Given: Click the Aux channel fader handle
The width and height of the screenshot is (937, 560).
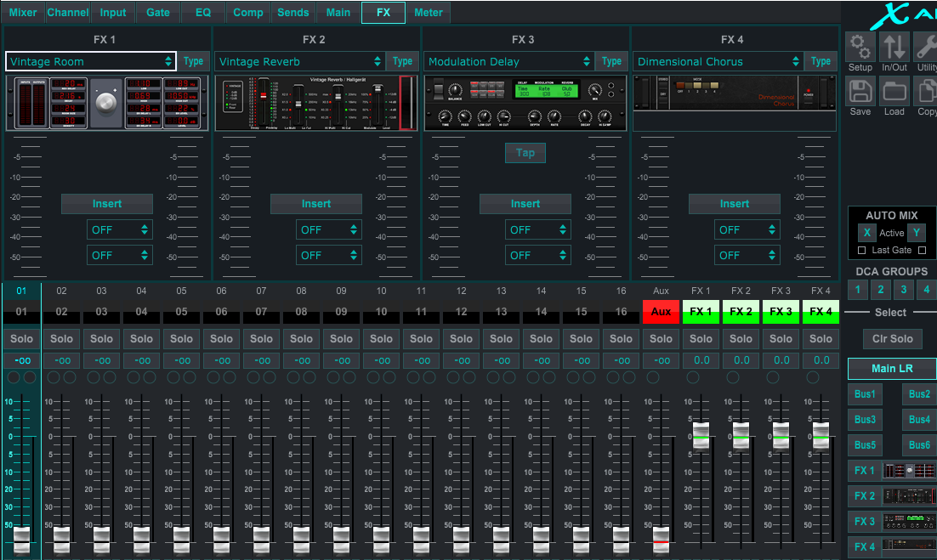Looking at the screenshot, I should [661, 539].
